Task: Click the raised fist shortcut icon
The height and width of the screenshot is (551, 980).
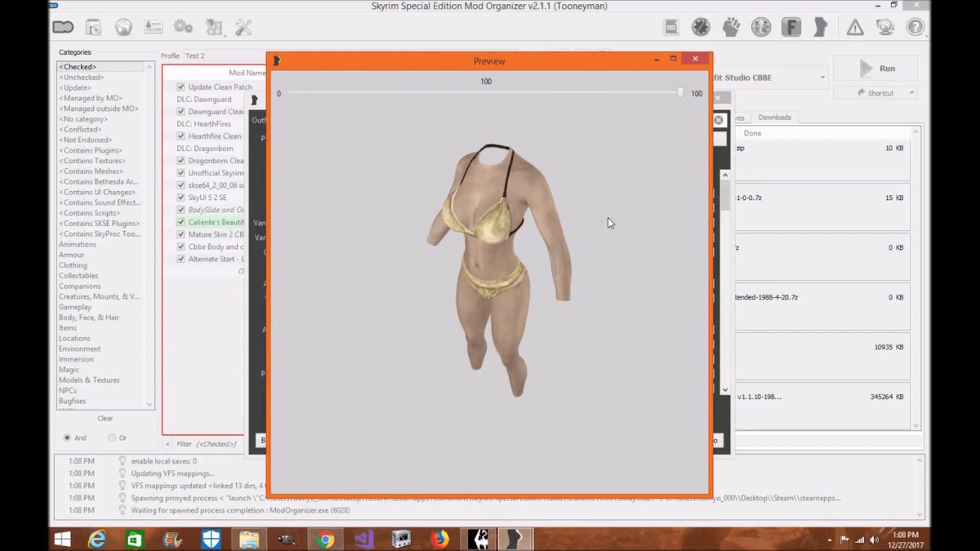Action: click(731, 28)
